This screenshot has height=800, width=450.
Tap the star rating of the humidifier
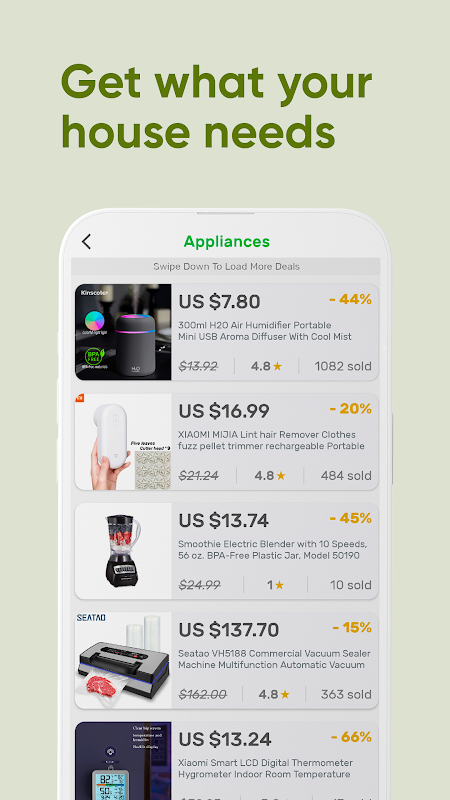click(266, 366)
